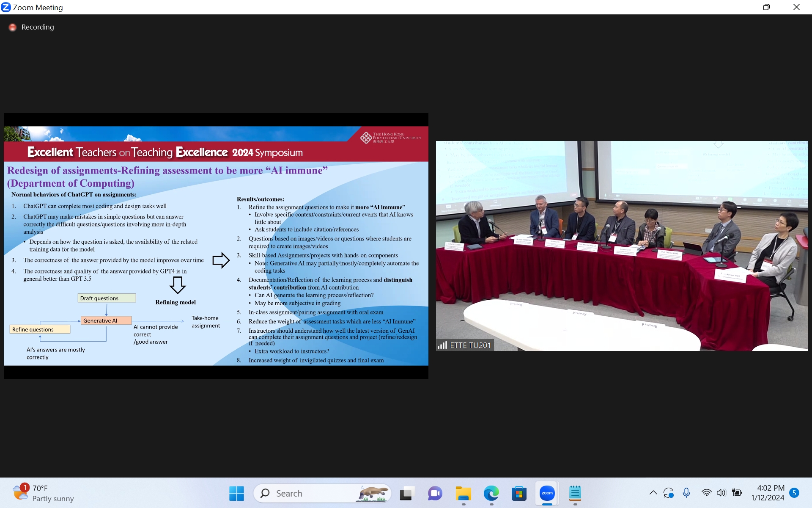Click the Zoom logo in title bar
This screenshot has height=508, width=812.
pos(6,7)
